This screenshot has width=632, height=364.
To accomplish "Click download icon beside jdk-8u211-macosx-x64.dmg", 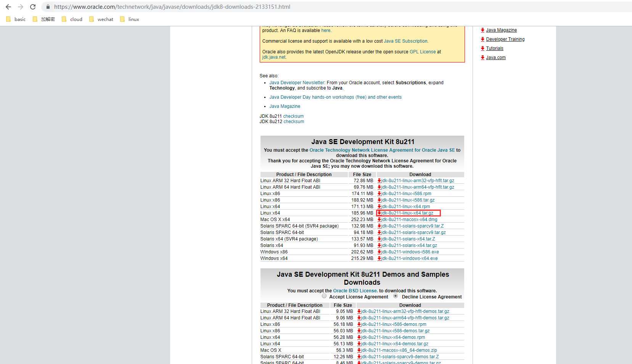I will 380,220.
